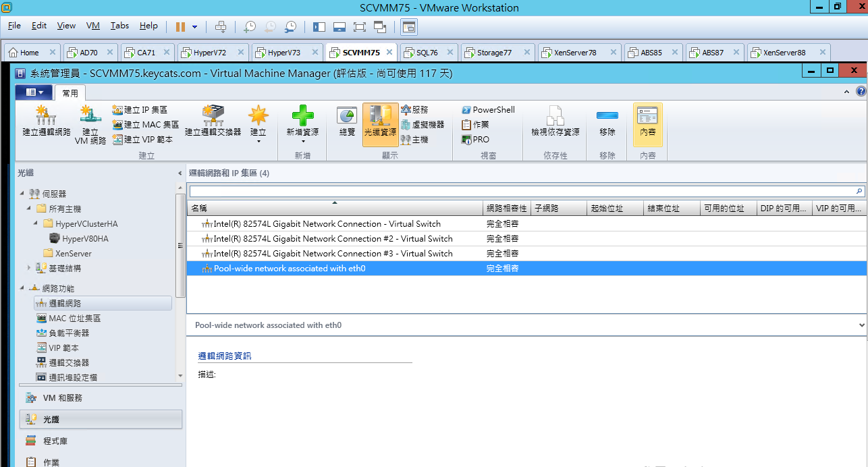Sort by the 名稱 column header
Image resolution: width=868 pixels, height=467 pixels.
[335, 209]
